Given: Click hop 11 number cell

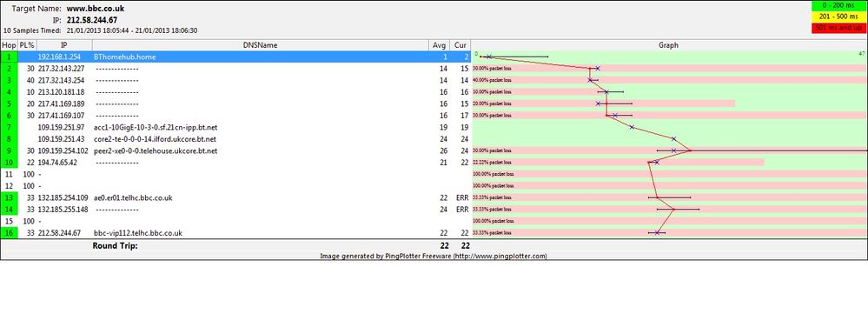Looking at the screenshot, I should click(9, 174).
